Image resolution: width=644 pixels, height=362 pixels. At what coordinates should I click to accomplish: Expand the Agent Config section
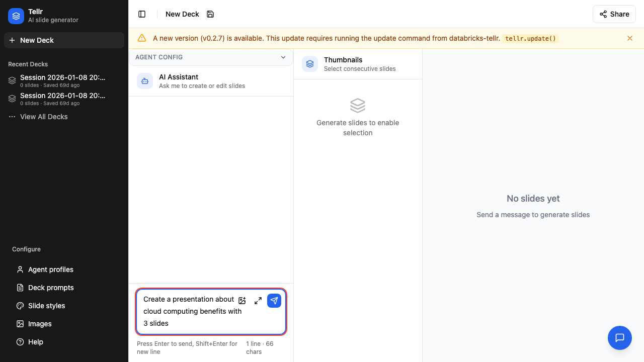pos(283,57)
